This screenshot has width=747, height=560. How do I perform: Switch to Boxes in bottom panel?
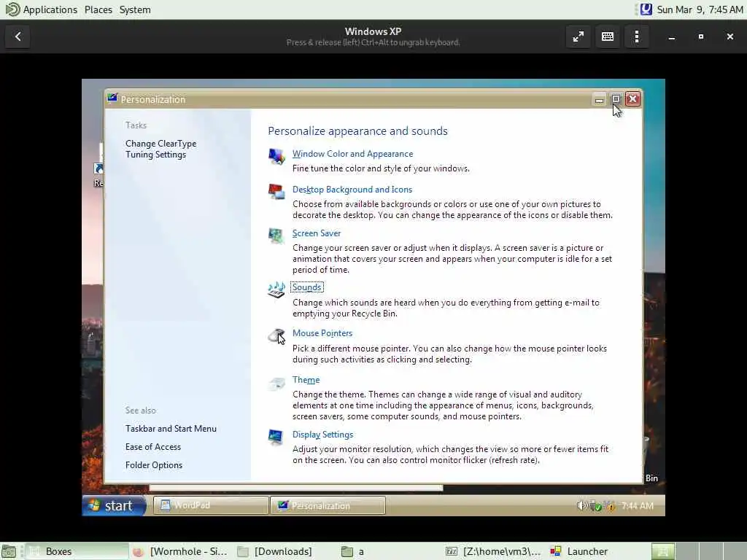pos(77,551)
